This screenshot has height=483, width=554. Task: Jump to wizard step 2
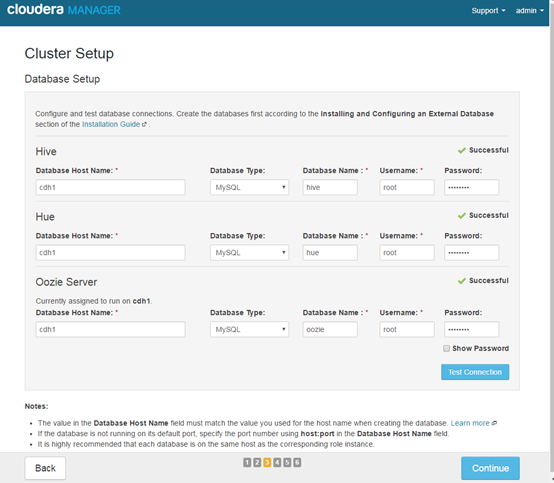[257, 463]
